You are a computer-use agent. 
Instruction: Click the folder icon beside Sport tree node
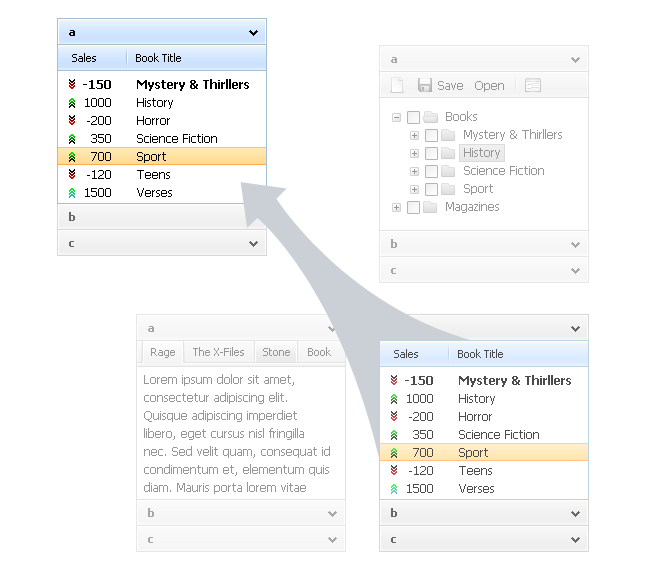click(x=449, y=189)
